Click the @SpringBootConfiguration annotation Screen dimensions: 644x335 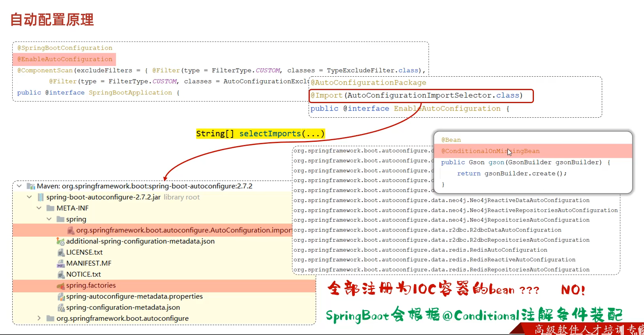tap(65, 48)
